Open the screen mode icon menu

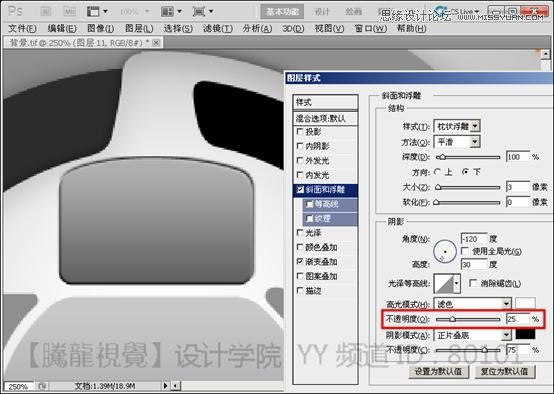(x=202, y=12)
